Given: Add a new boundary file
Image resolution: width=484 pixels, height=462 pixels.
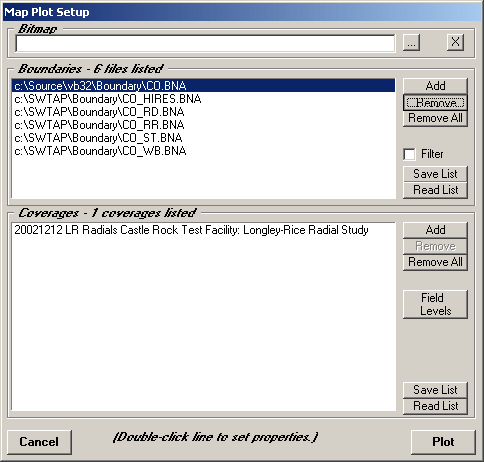Looking at the screenshot, I should pyautogui.click(x=435, y=86).
